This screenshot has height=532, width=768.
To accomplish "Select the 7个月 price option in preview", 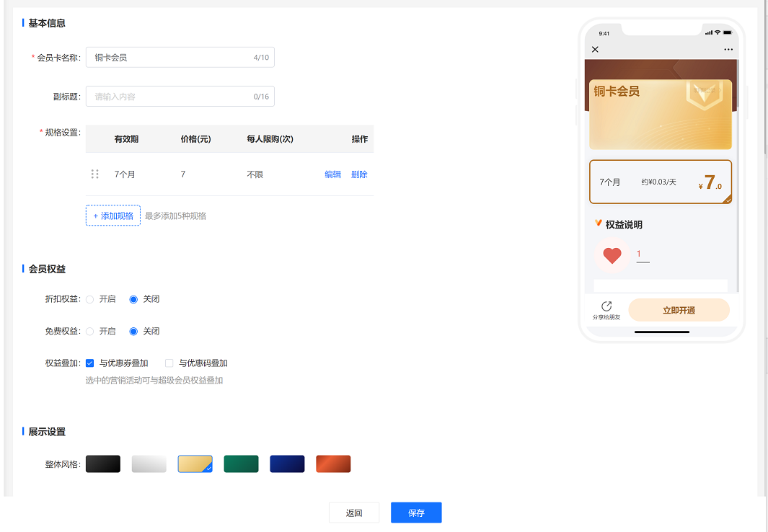I will click(661, 182).
